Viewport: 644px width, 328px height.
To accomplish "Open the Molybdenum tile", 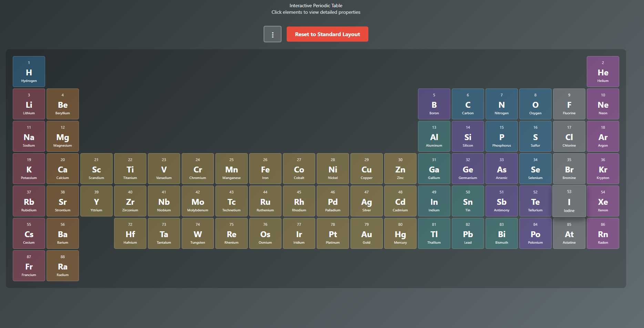I will [198, 201].
